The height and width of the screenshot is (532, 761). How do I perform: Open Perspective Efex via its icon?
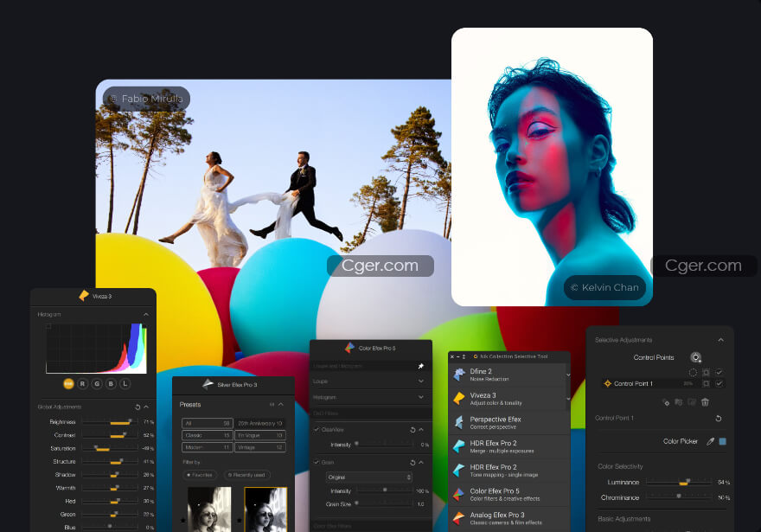459,422
